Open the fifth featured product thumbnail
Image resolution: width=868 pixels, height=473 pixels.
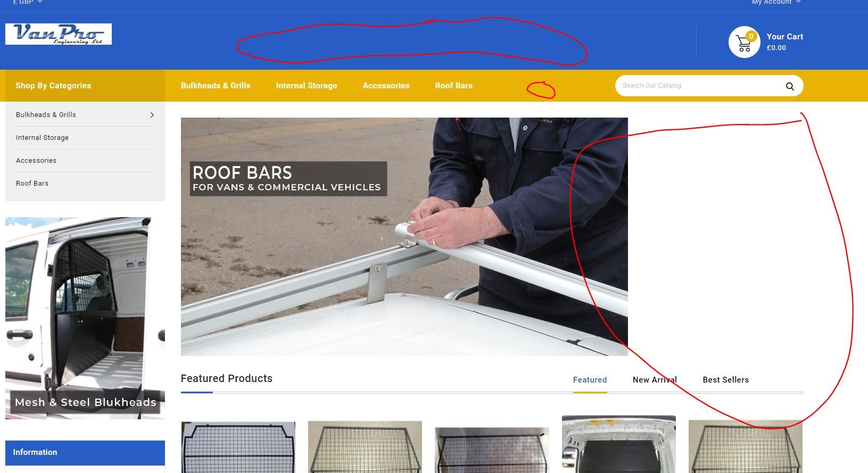coord(746,446)
